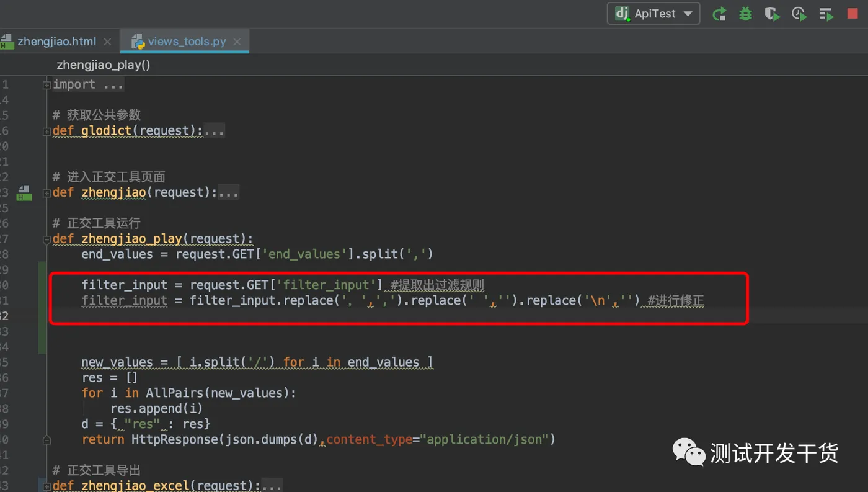868x492 pixels.
Task: Click the zhengjiao_play function name
Action: pos(131,239)
